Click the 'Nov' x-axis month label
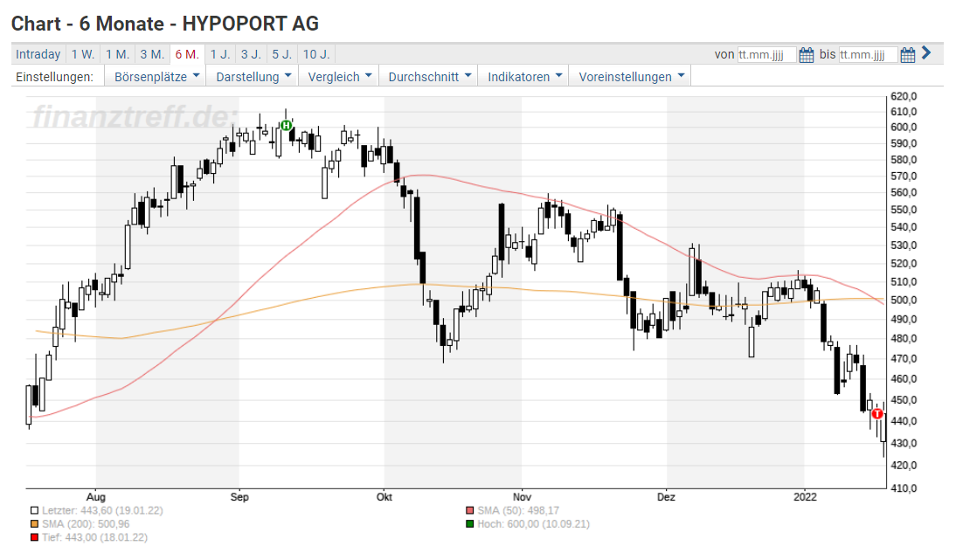 [522, 497]
